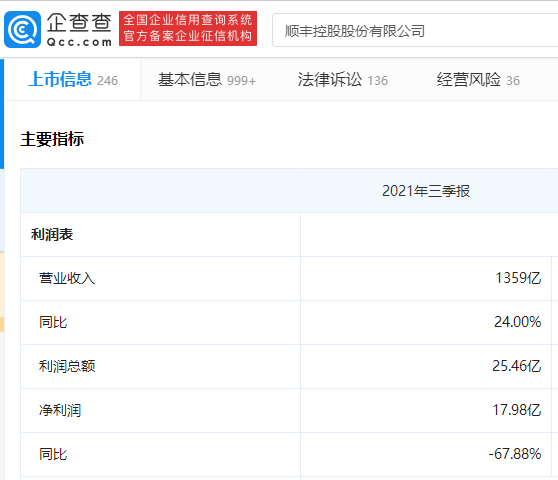Click the Qcc magnifier logo icon
Screen dimensions: 558x480
pyautogui.click(x=22, y=30)
